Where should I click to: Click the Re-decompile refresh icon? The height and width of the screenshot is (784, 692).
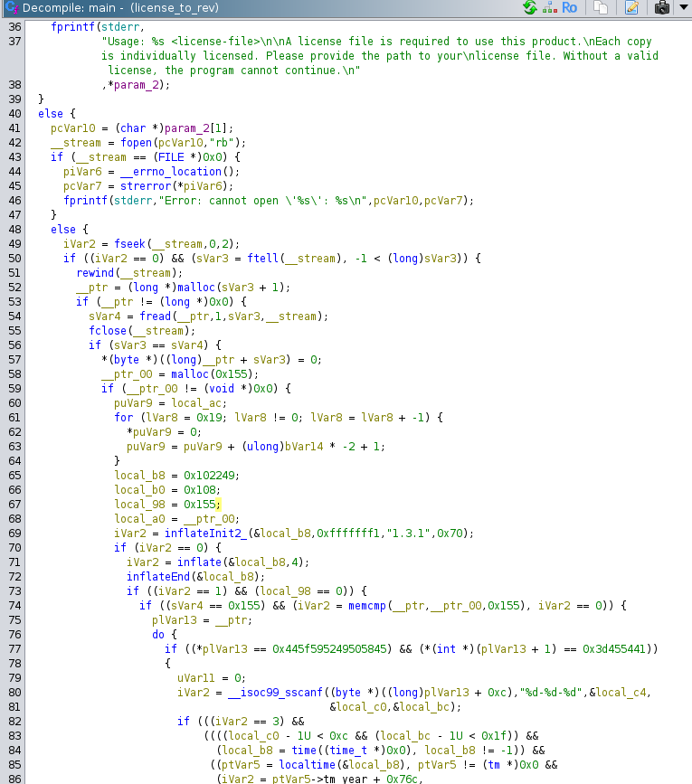[529, 8]
